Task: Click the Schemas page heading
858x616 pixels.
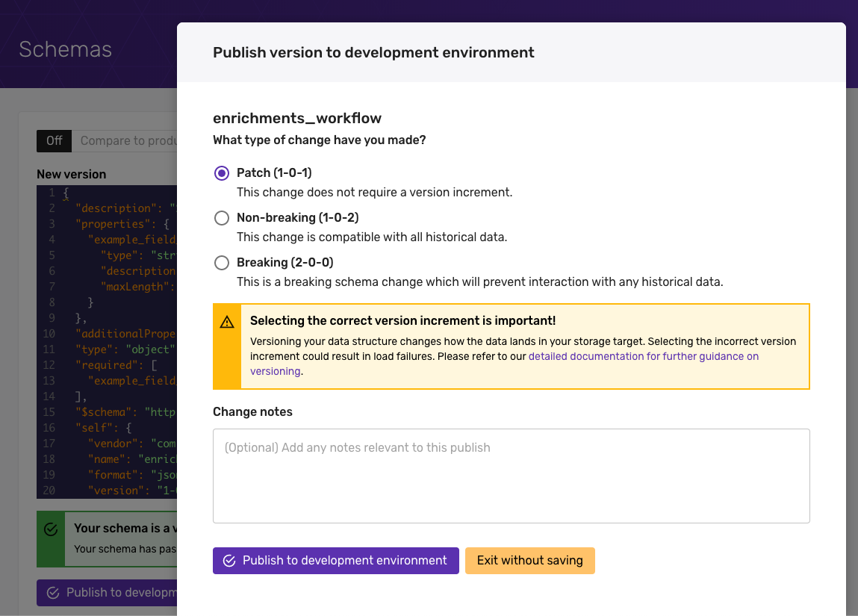Action: (66, 50)
